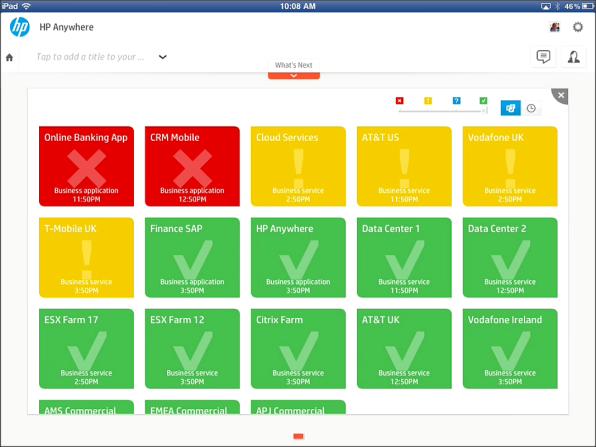Toggle the blue unknown status filter

tap(457, 100)
